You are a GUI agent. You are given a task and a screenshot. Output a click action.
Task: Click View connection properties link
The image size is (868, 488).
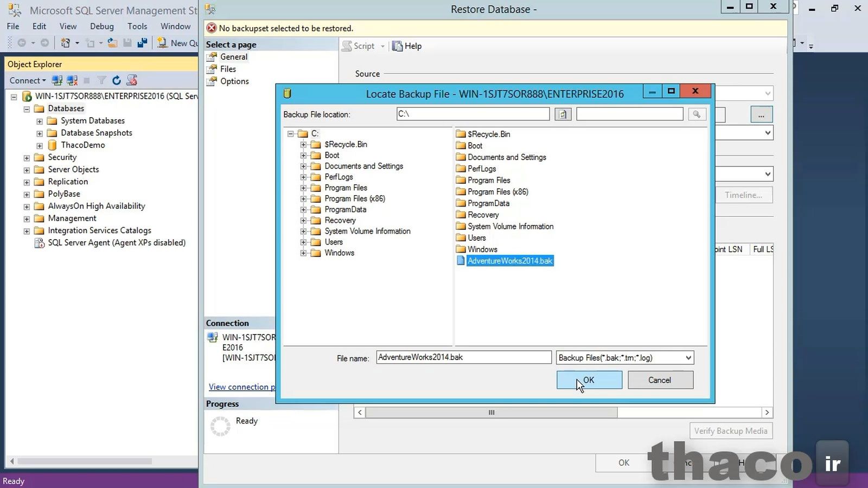[x=242, y=387]
